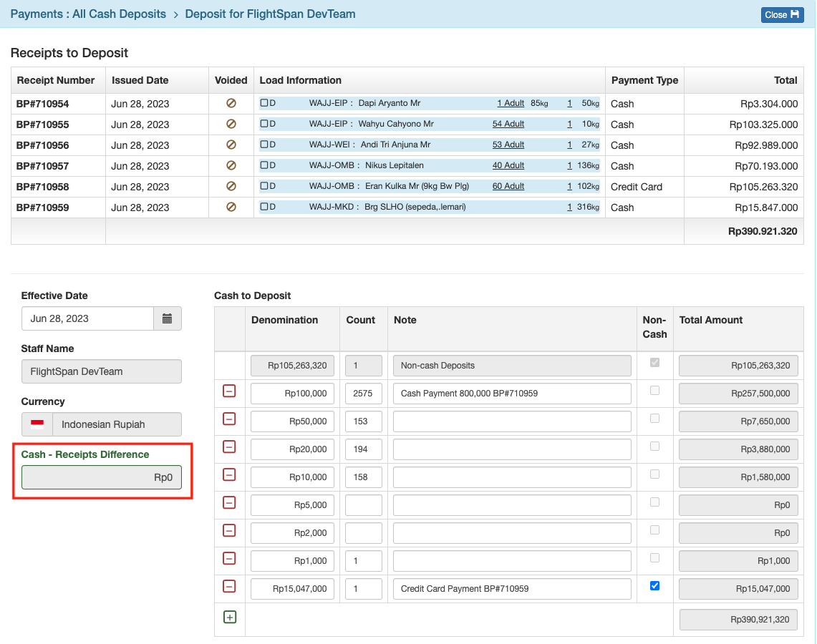Click the voided icon for receipt BP#710956

click(231, 145)
